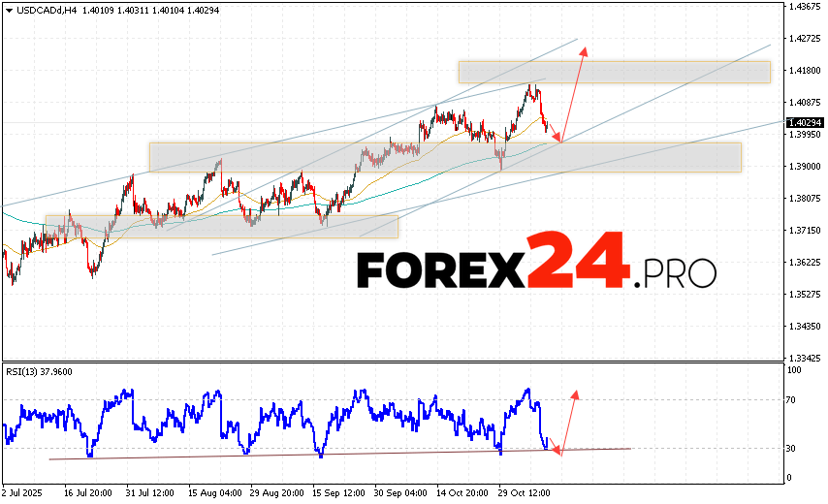The height and width of the screenshot is (504, 828).
Task: Click the RSI(13) 37.9600 indicator label
Action: [x=39, y=371]
